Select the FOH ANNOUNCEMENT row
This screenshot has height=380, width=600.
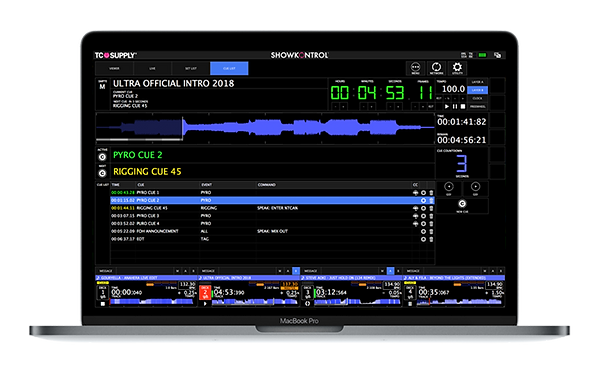click(272, 231)
